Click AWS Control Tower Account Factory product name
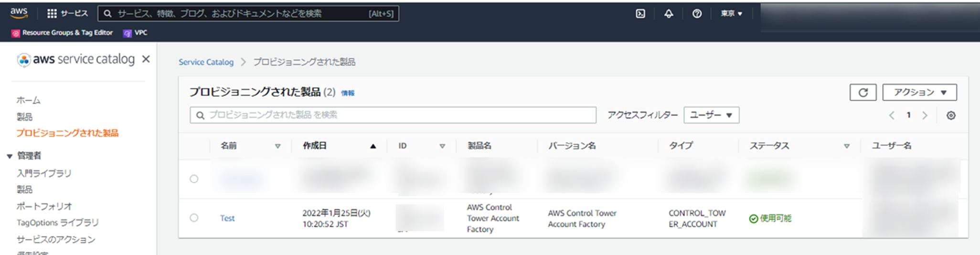 point(493,218)
